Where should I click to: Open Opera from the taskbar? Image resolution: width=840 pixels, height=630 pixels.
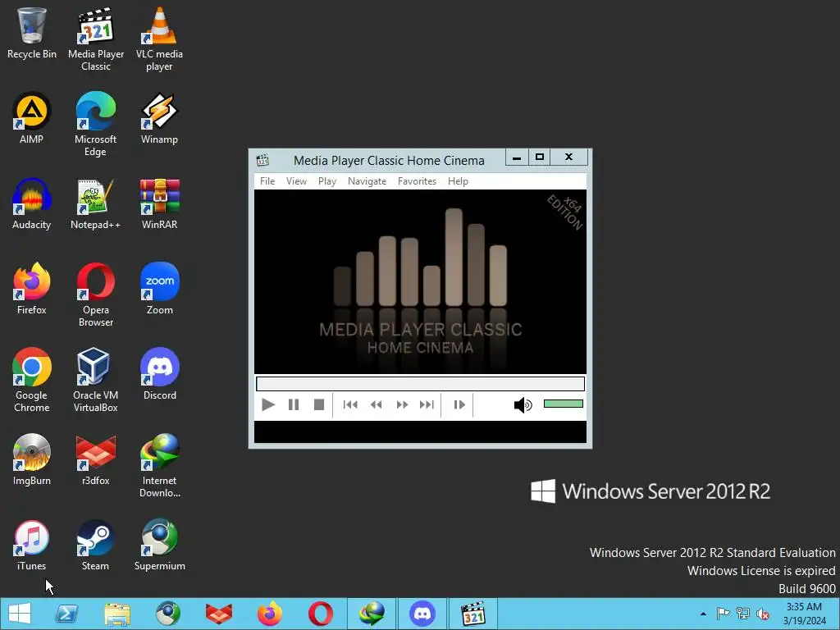[x=321, y=614]
